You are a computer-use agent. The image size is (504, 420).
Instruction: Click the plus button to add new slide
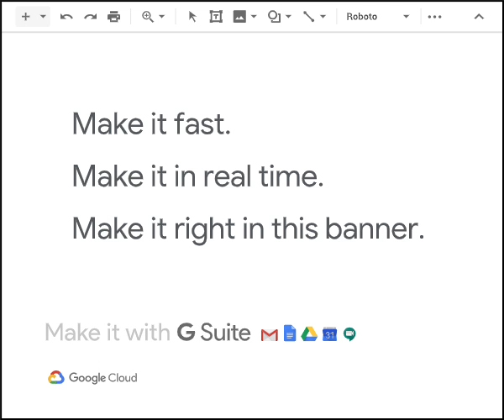25,17
